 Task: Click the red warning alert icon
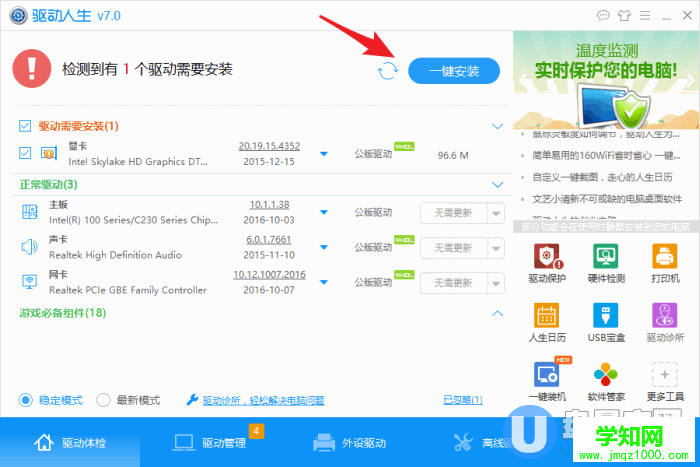pyautogui.click(x=32, y=68)
